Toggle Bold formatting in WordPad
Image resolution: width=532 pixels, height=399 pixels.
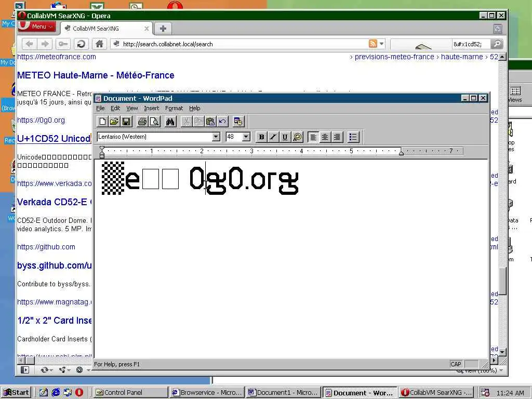click(261, 137)
